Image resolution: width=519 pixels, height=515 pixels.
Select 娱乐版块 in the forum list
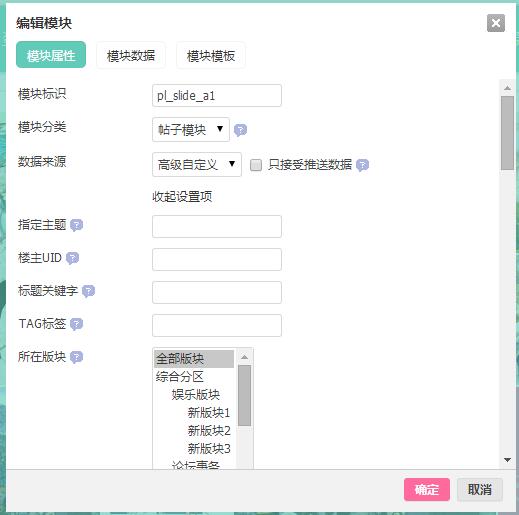(x=196, y=395)
